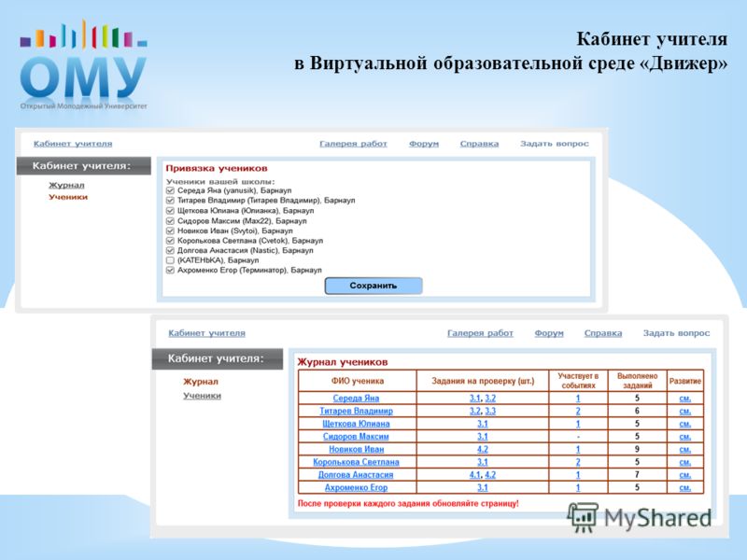The height and width of the screenshot is (560, 747).
Task: Uncheck the Долгова Анастасия (Nastic) checkbox
Action: tap(170, 250)
